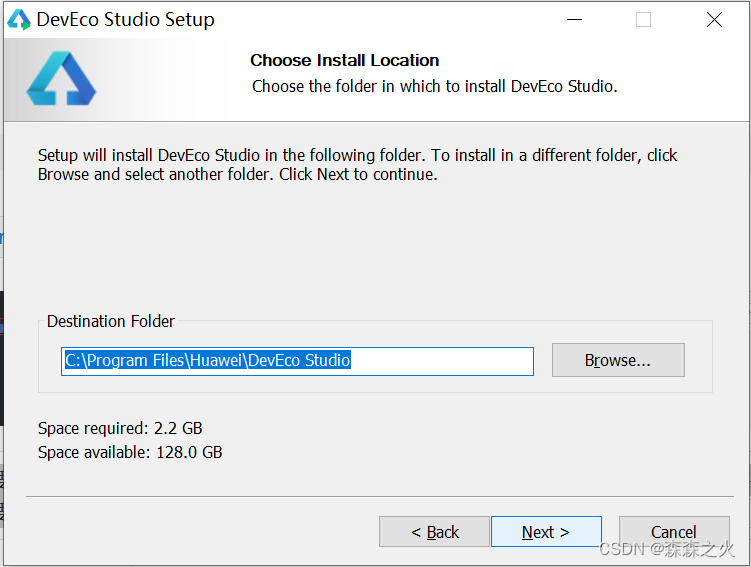This screenshot has height=567, width=751.
Task: Click the DevEco Studio title bar icon
Action: coord(18,20)
